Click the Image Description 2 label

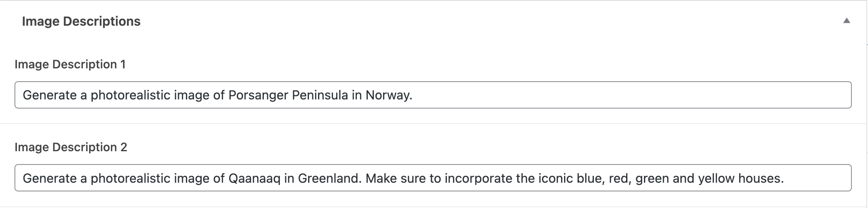71,147
